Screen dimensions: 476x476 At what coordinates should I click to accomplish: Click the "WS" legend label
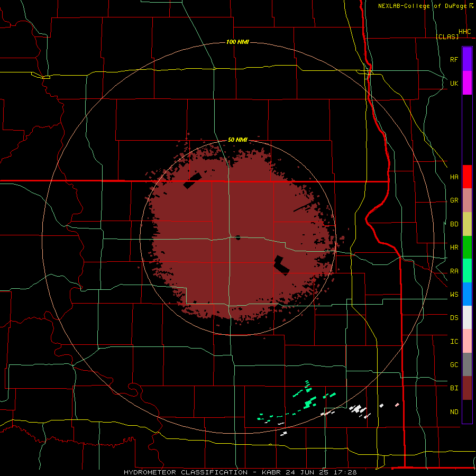pyautogui.click(x=454, y=295)
